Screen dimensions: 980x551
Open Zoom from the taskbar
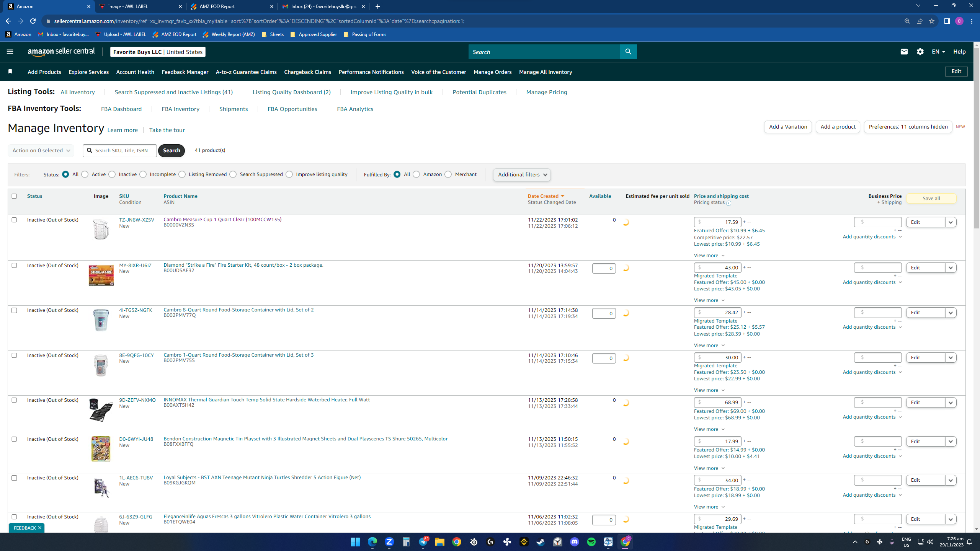389,542
